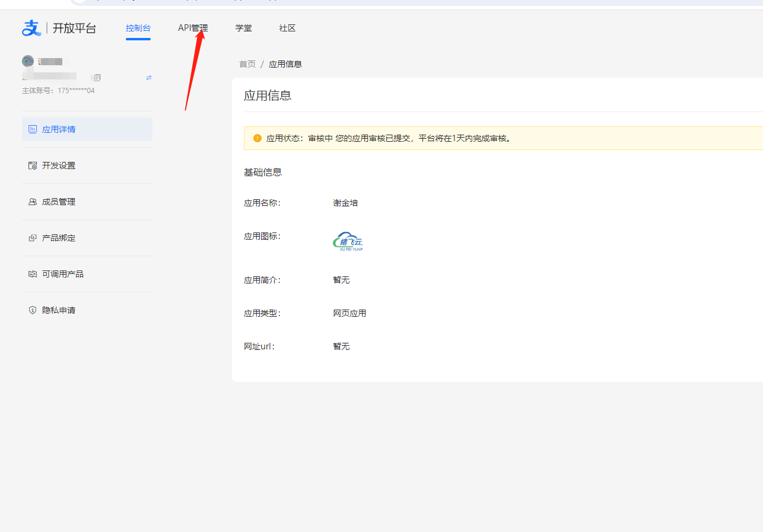Open the 控制台 tab
The image size is (763, 532).
(138, 28)
